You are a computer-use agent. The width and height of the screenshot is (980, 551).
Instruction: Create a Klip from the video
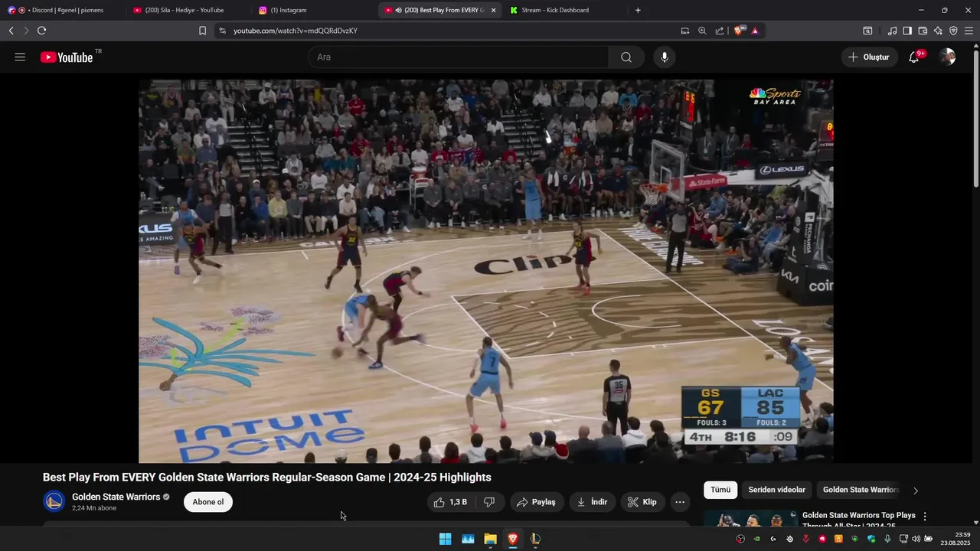point(642,502)
